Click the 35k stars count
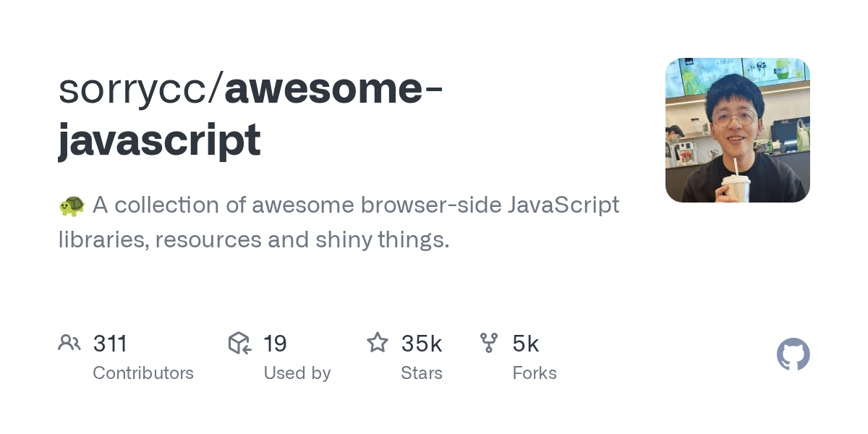The height and width of the screenshot is (434, 868). coord(421,344)
